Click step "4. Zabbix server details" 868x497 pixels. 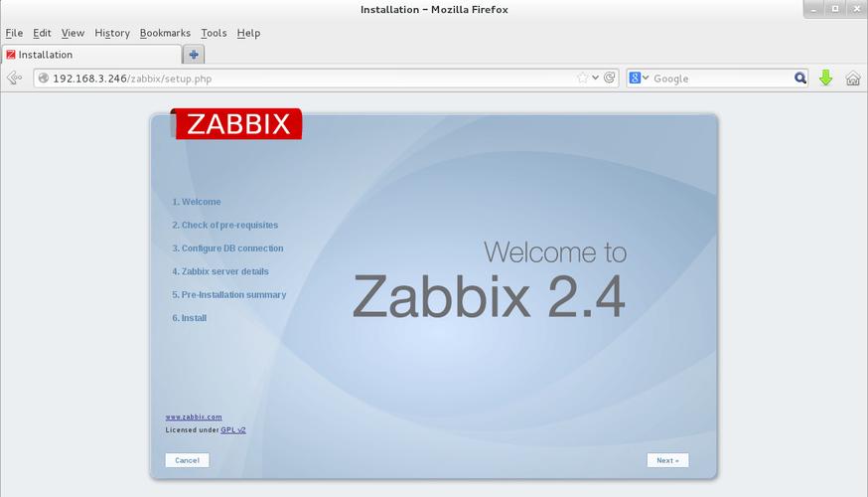(x=220, y=271)
